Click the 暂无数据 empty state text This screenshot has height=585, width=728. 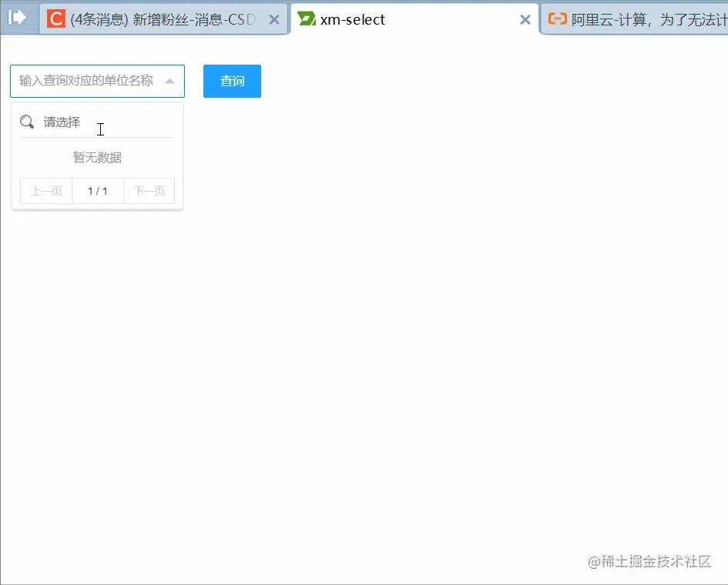point(96,157)
